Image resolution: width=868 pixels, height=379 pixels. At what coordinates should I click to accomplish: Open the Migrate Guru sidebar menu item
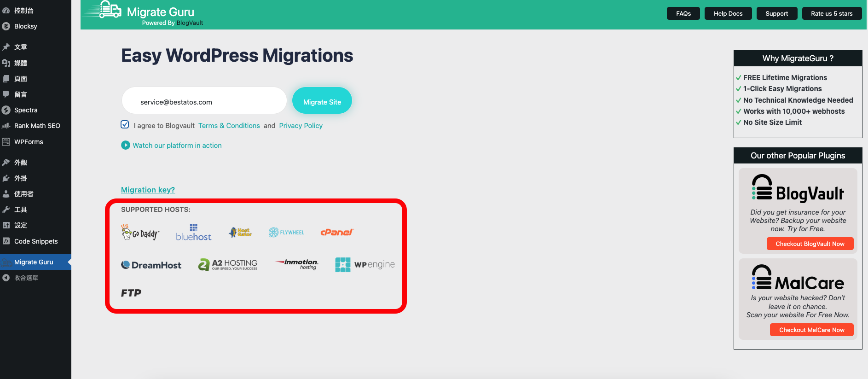click(35, 262)
